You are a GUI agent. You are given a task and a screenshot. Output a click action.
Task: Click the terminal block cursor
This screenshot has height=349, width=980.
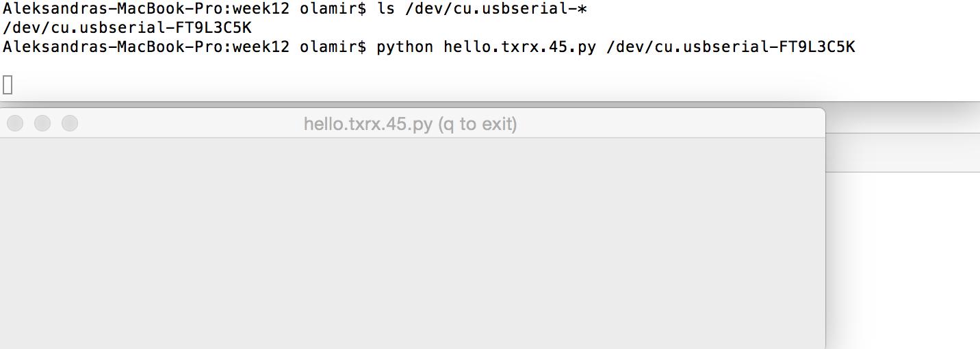[x=8, y=85]
